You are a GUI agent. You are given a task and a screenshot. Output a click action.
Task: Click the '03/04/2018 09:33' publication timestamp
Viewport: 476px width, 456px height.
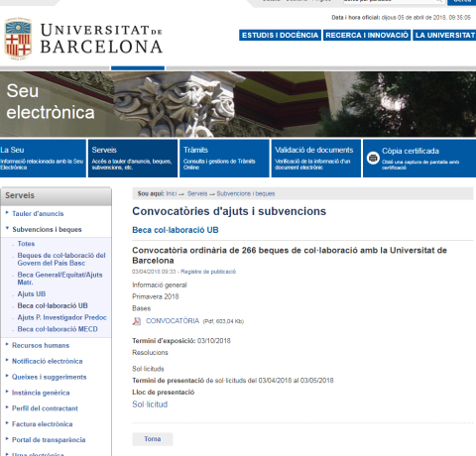(154, 272)
